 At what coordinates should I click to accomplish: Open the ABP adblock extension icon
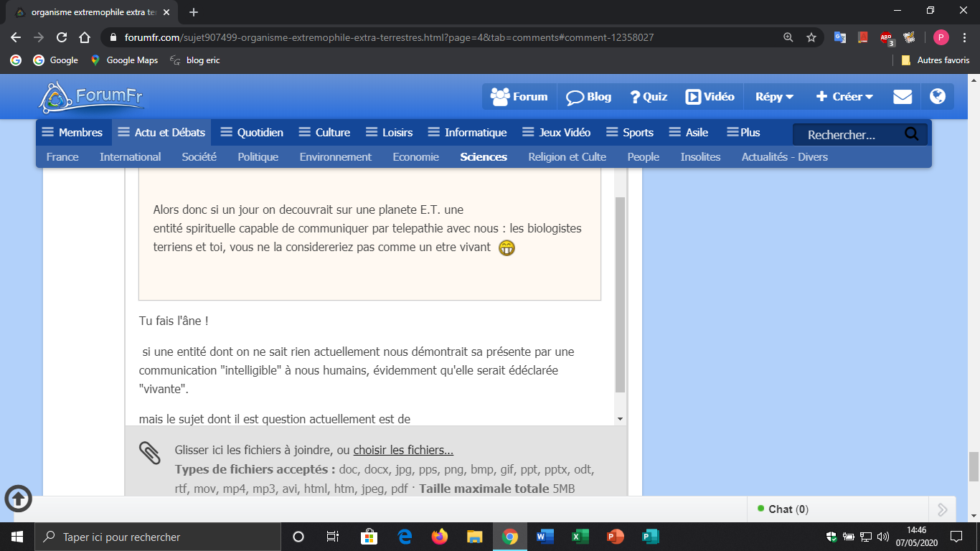886,38
